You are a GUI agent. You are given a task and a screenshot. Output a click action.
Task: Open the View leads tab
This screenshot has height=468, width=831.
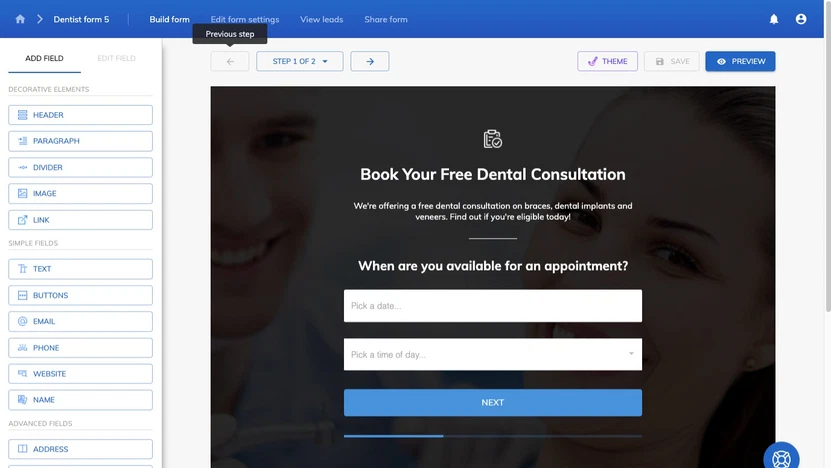click(x=322, y=19)
